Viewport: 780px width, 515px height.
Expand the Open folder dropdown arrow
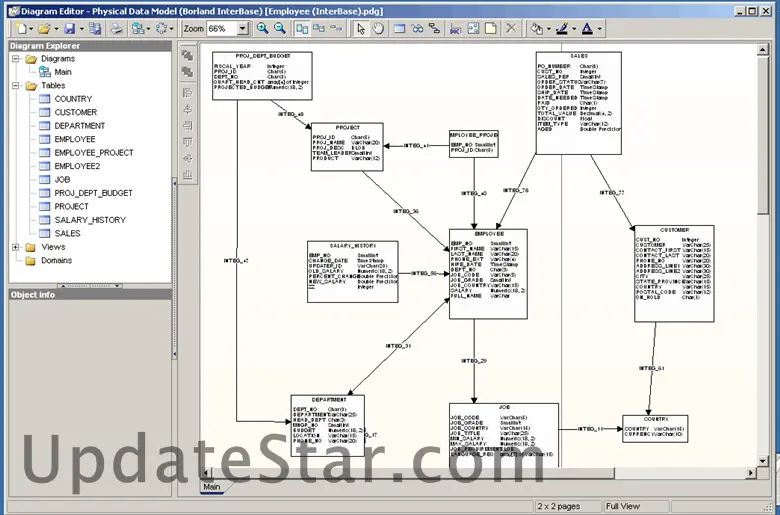(x=56, y=29)
